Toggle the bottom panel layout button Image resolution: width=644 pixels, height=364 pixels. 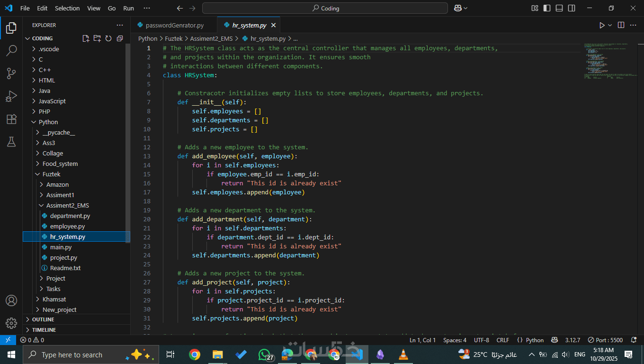pyautogui.click(x=559, y=8)
